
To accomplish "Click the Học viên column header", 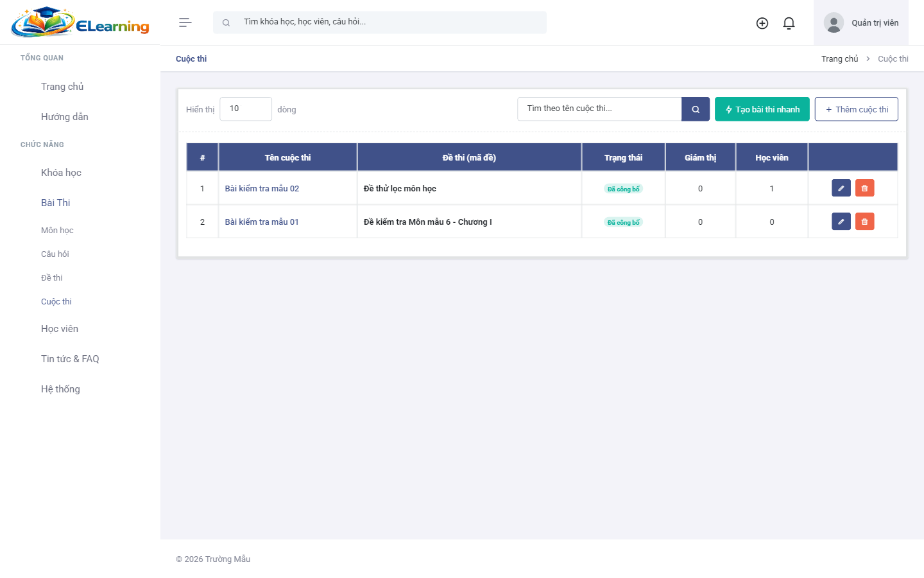I will (772, 157).
